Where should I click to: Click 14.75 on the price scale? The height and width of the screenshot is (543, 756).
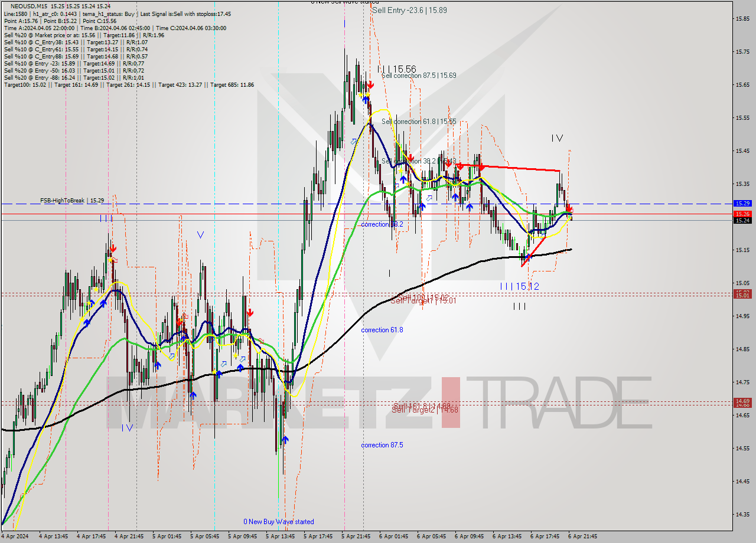coord(742,382)
